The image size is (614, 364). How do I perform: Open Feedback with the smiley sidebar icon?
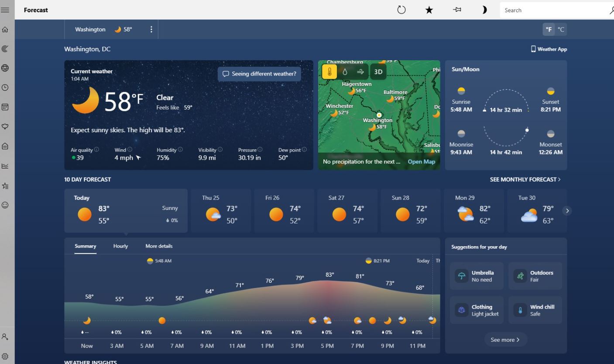coord(6,205)
